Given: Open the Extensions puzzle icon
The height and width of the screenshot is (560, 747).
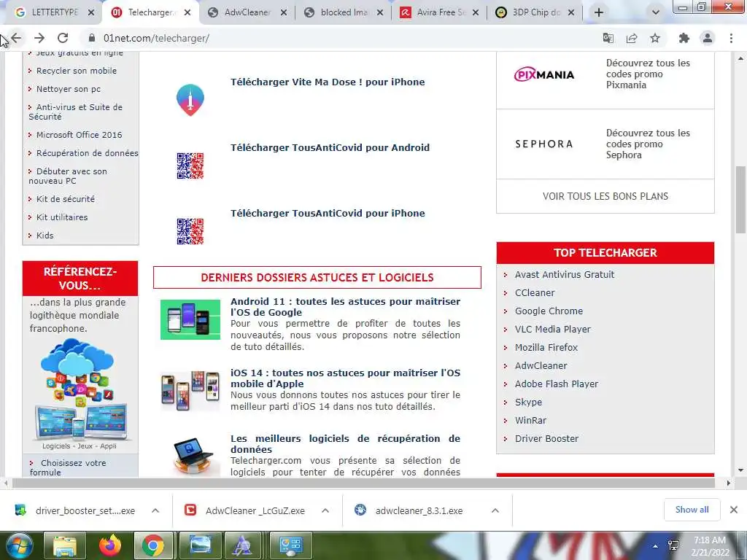Looking at the screenshot, I should pyautogui.click(x=684, y=38).
